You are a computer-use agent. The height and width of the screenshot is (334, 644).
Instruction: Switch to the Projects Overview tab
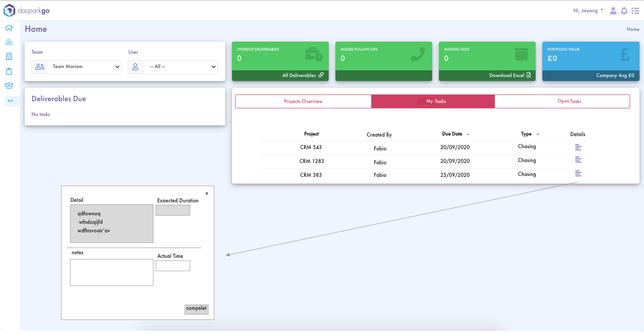coord(303,101)
